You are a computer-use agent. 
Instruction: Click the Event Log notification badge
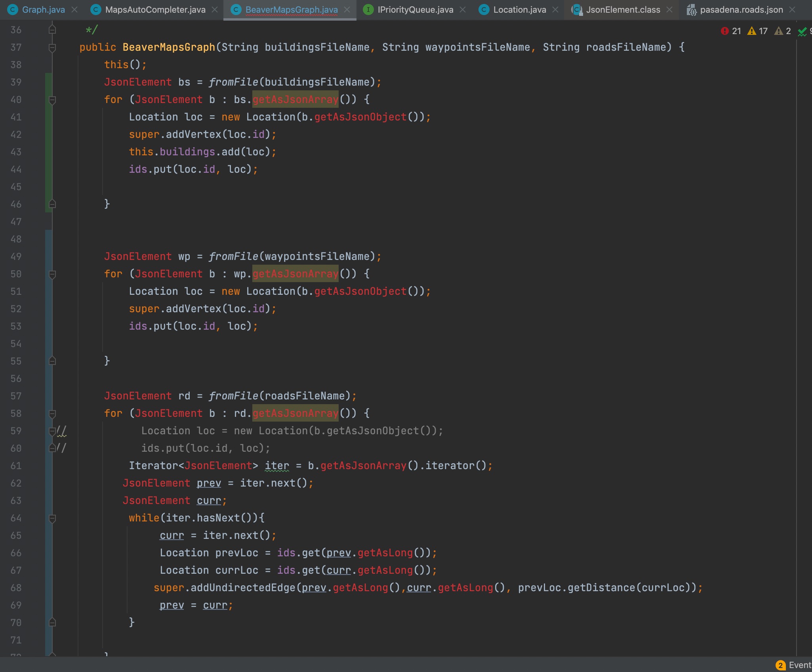coord(780,665)
